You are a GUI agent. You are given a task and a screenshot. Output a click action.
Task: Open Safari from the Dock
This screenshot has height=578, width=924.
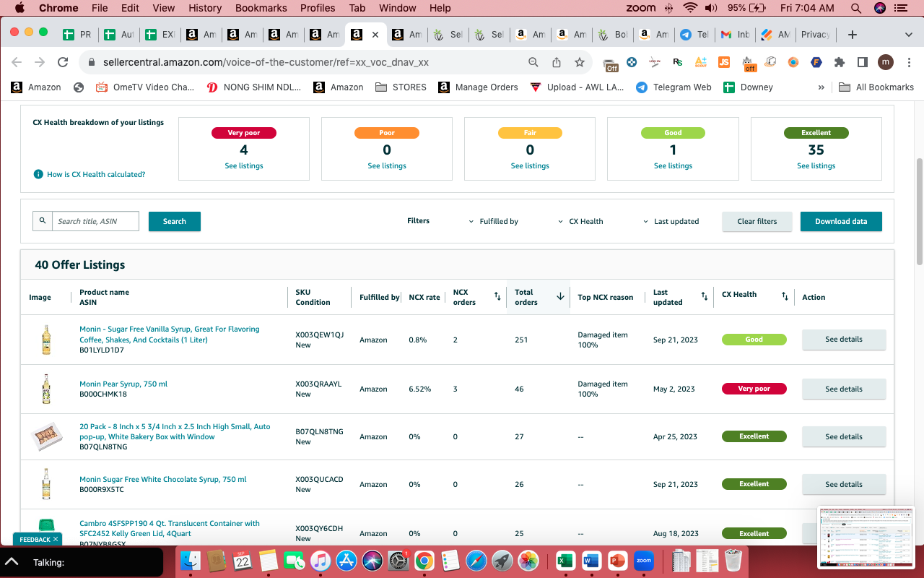coord(476,561)
